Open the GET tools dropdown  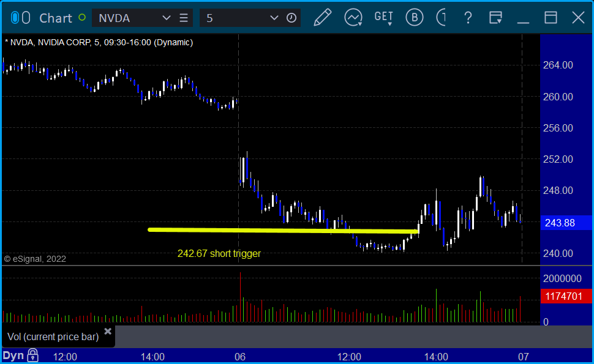click(384, 17)
